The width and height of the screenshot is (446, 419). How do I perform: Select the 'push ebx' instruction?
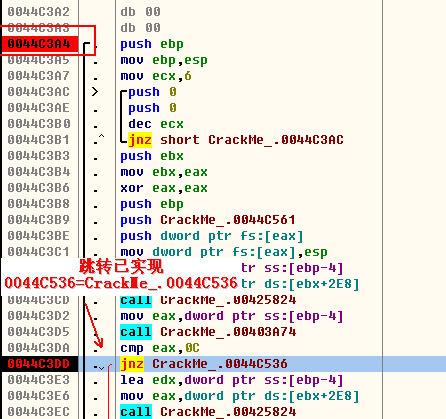(x=152, y=156)
